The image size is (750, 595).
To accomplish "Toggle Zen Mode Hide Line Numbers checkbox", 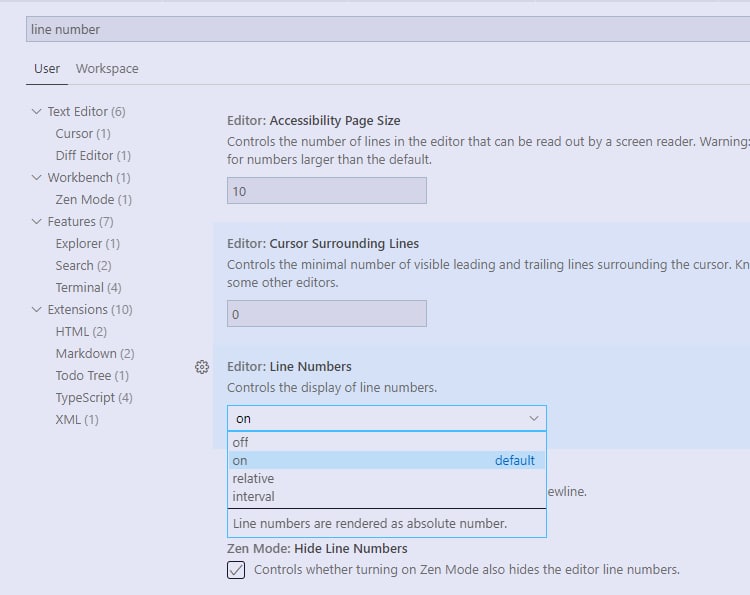I will pos(236,570).
